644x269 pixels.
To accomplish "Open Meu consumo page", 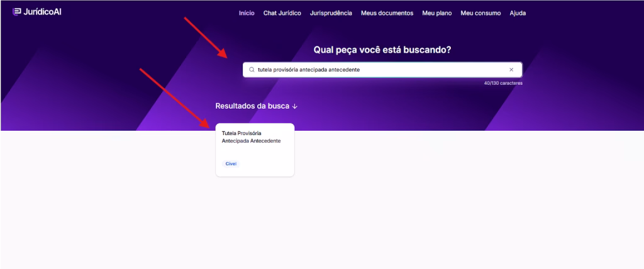I will 480,13.
